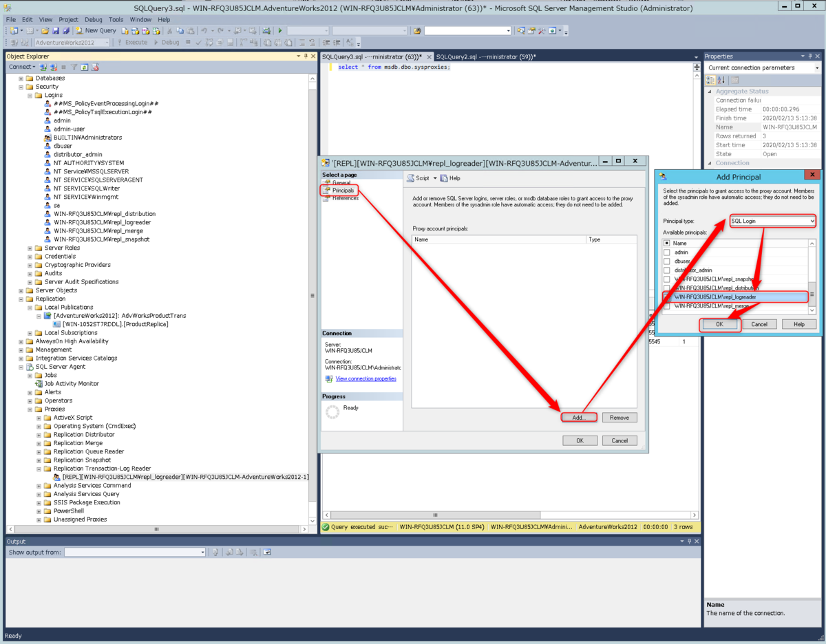This screenshot has width=826, height=644.
Task: Check the repl_distribution principal checkbox
Action: (x=666, y=288)
